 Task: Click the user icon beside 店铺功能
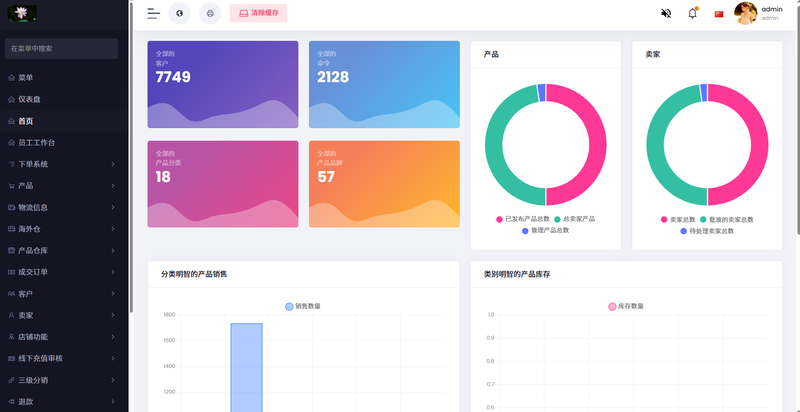point(11,337)
